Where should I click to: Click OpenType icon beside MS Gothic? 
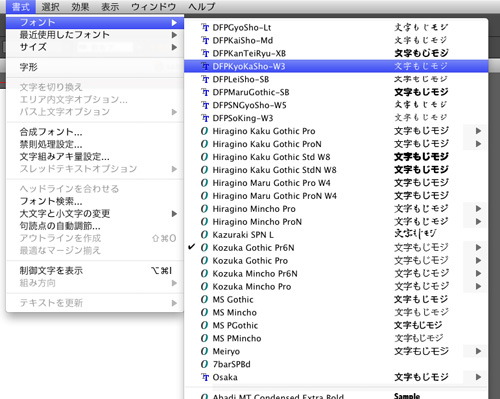tap(204, 299)
